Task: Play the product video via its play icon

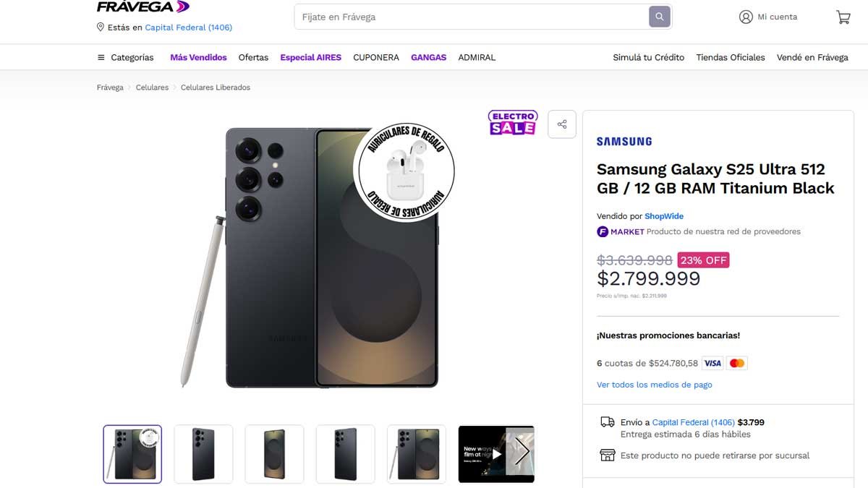Action: [x=496, y=454]
